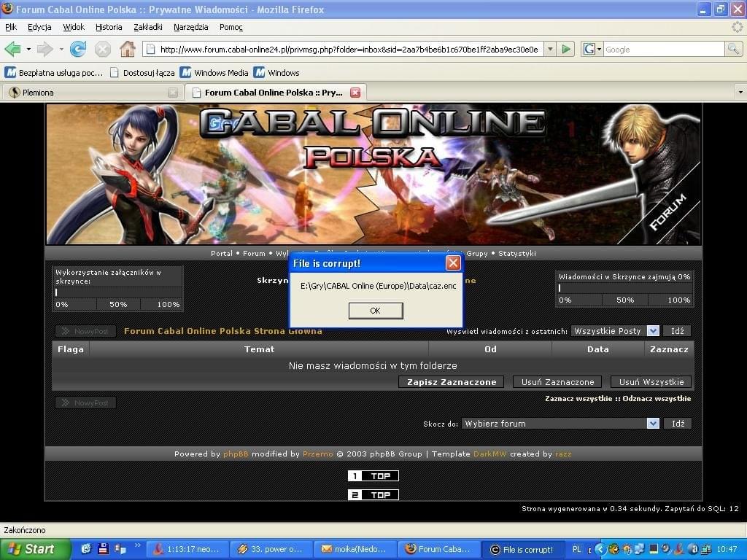Open the Back history dropdown arrow

coord(28,49)
